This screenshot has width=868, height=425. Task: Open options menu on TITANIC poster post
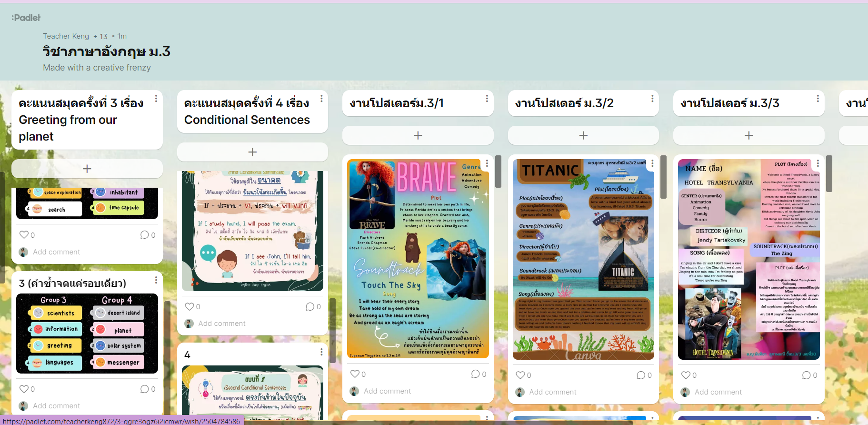[x=652, y=163]
